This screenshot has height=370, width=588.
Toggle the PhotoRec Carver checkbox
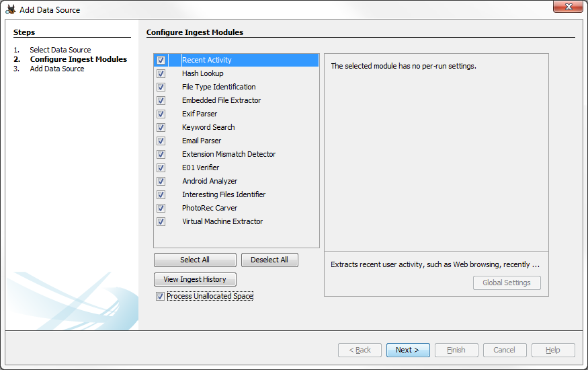click(x=161, y=209)
